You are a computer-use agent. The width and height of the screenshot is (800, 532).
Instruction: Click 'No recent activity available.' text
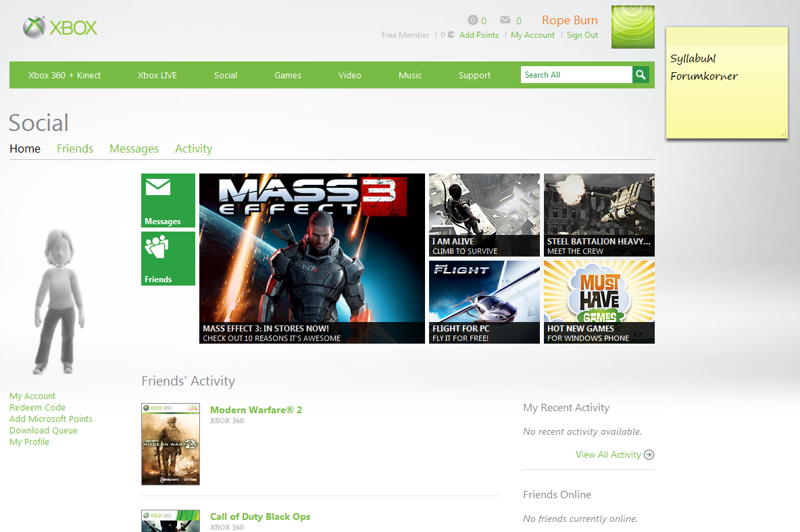click(x=582, y=431)
